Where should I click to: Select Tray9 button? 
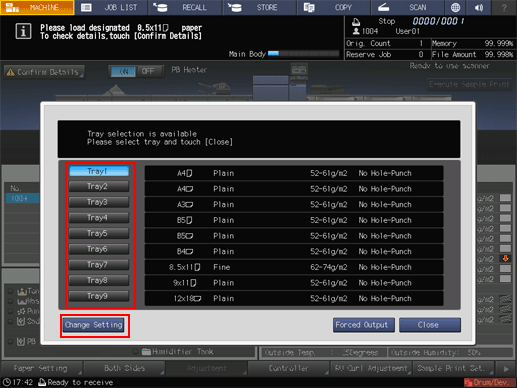[99, 296]
